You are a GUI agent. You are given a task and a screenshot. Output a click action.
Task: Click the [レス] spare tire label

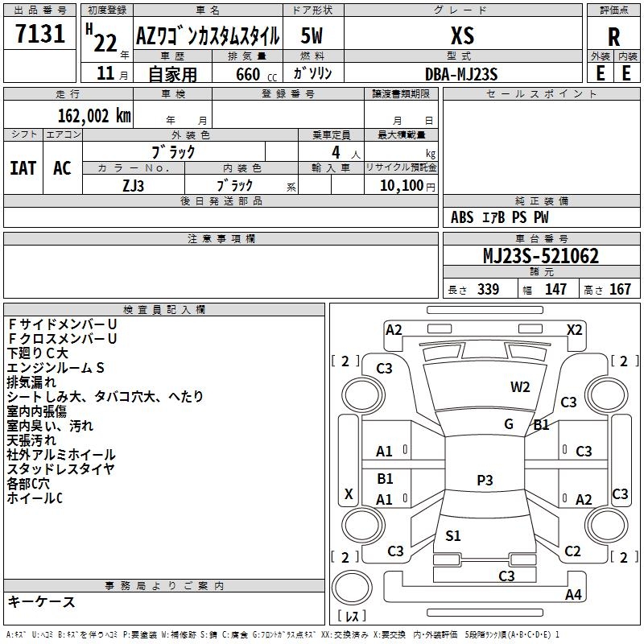point(352,615)
